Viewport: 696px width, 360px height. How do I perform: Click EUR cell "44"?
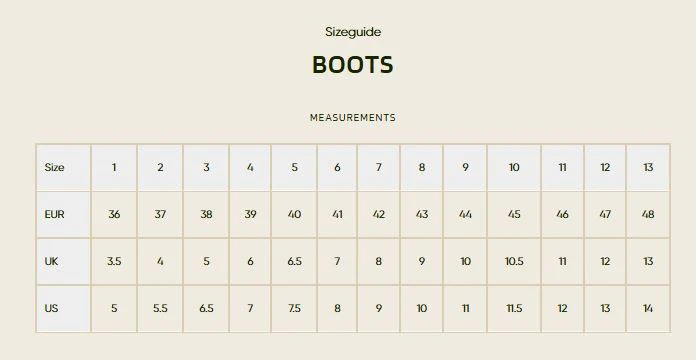coord(465,214)
